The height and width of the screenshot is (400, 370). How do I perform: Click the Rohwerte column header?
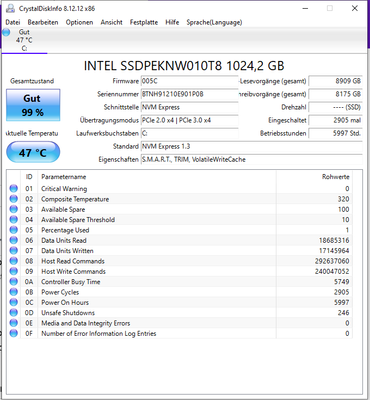point(336,177)
